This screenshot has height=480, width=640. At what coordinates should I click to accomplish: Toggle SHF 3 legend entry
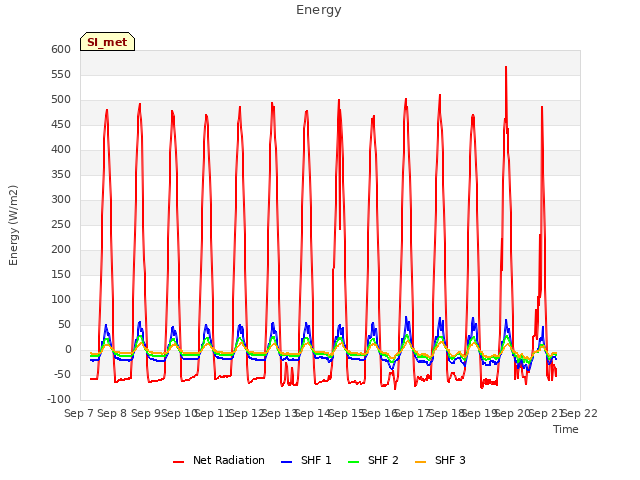[440, 460]
